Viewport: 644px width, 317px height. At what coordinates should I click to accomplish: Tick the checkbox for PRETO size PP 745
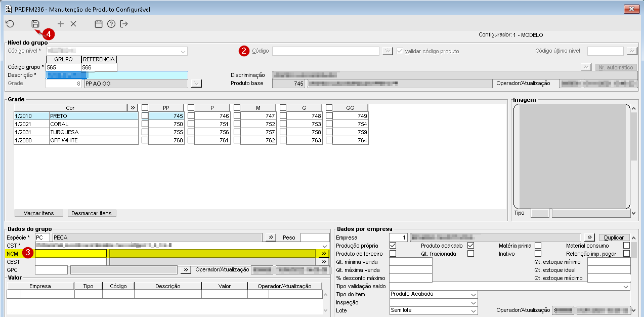[x=145, y=116]
